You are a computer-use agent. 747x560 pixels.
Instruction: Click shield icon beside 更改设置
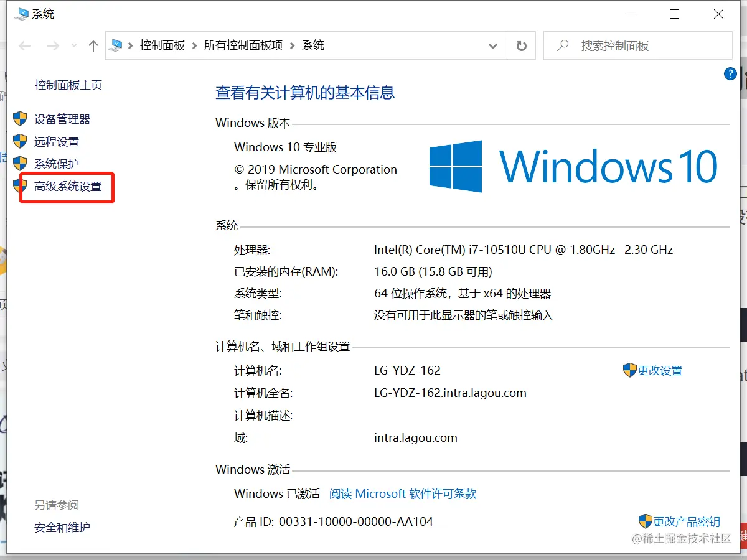point(629,370)
